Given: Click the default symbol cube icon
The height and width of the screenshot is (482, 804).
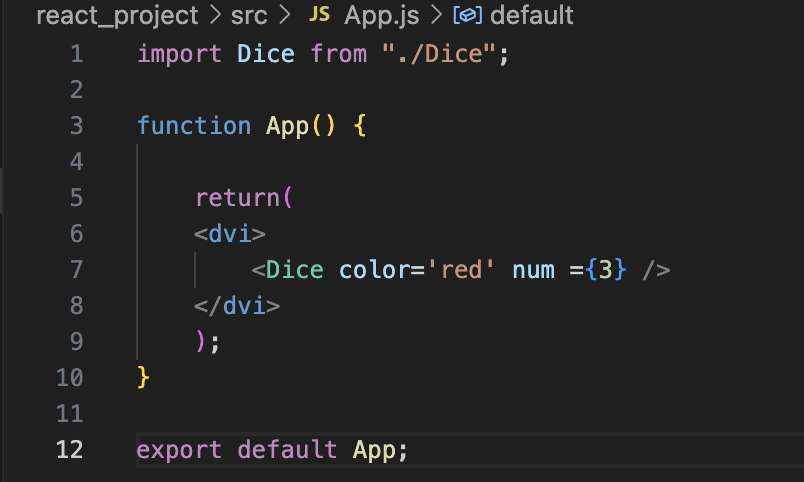Looking at the screenshot, I should pos(468,15).
